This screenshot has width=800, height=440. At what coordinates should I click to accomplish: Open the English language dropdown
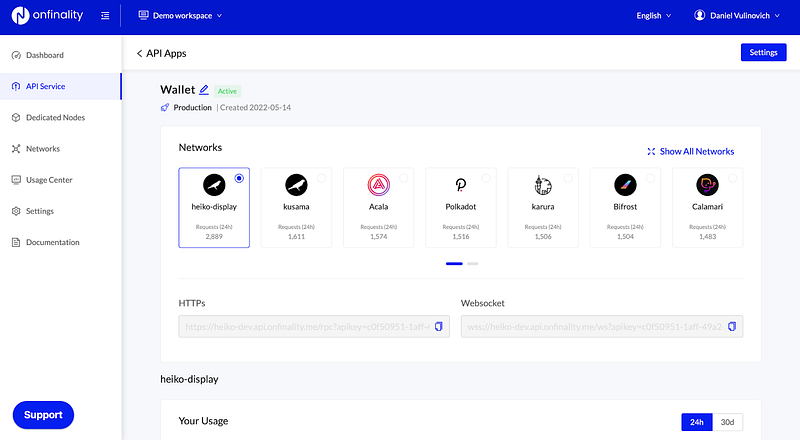tap(654, 16)
